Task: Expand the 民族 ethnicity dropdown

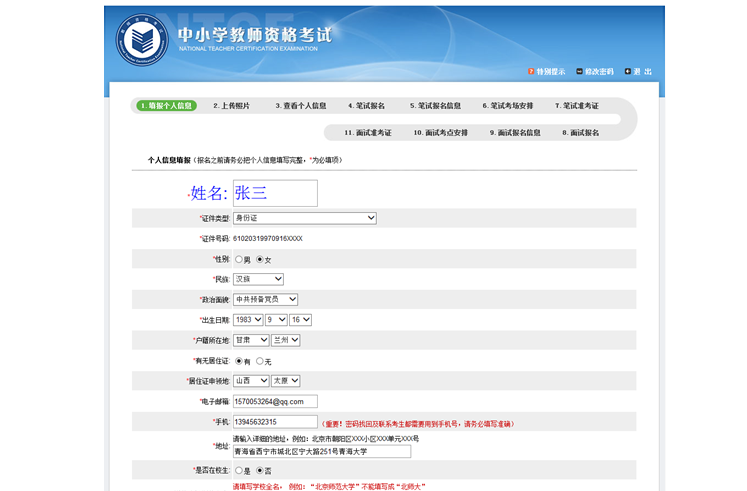Action: coord(258,279)
